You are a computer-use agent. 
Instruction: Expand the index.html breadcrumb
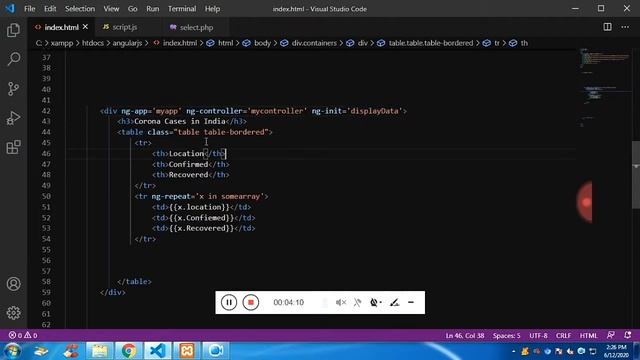[x=176, y=43]
